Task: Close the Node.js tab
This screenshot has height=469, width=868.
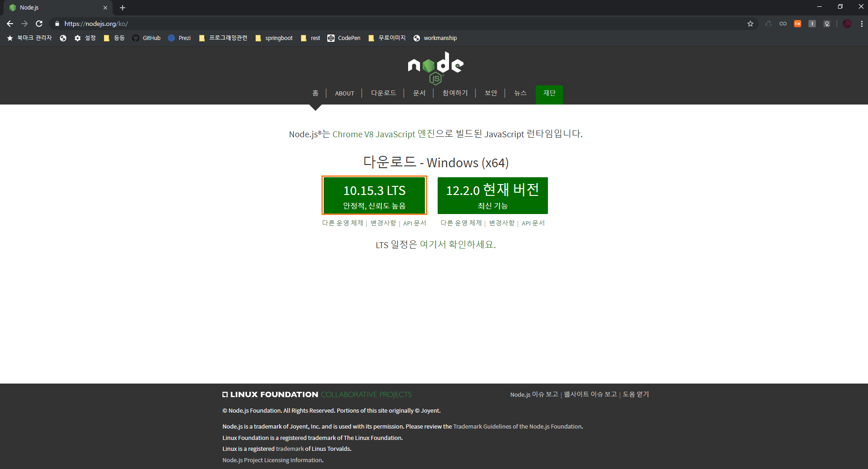Action: [105, 8]
